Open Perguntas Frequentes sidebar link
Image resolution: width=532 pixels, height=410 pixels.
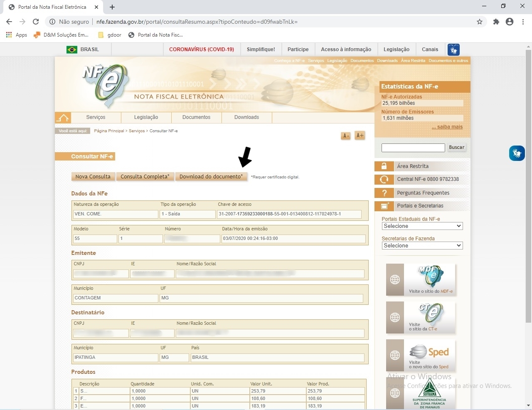coord(423,193)
